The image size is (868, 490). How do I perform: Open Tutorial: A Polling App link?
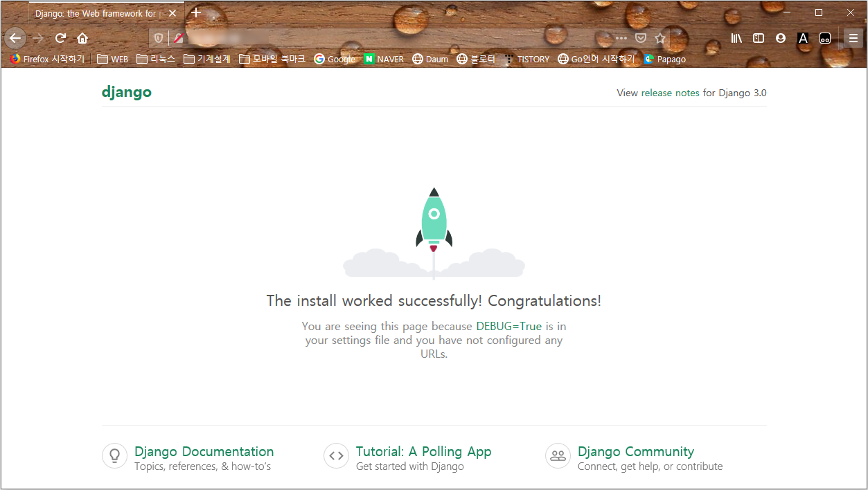click(423, 451)
